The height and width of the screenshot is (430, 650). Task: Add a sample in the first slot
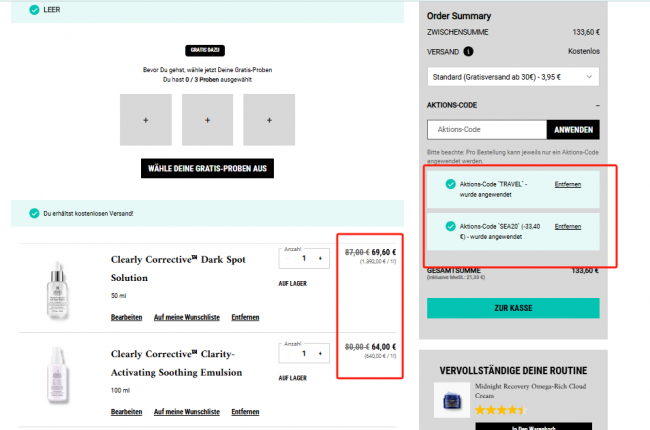146,120
